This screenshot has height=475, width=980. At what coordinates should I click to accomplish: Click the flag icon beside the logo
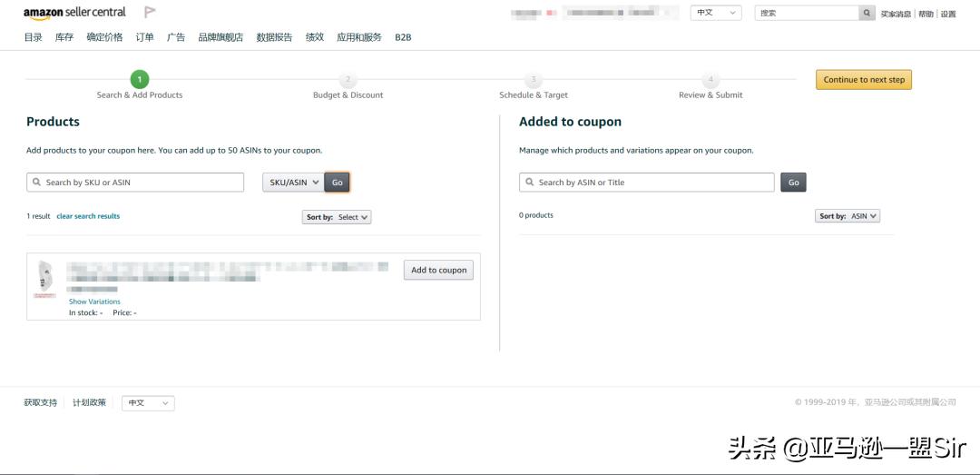(x=150, y=13)
